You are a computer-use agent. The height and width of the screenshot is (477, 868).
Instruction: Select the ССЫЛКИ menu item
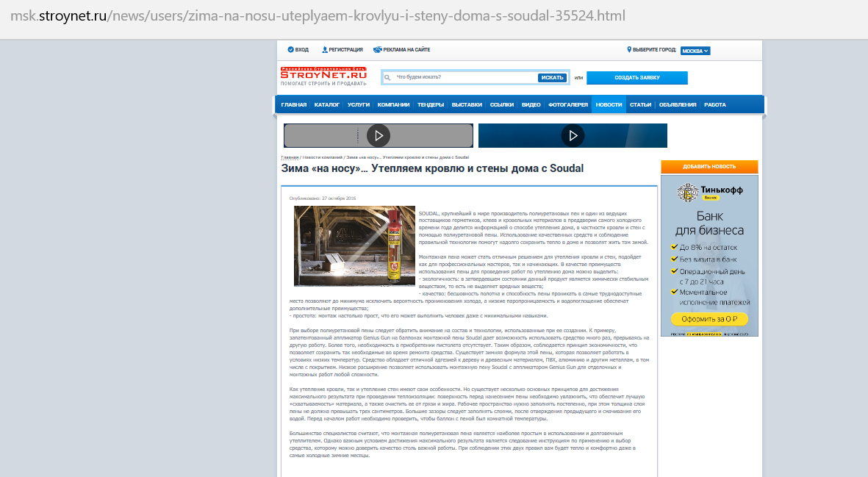coord(501,104)
